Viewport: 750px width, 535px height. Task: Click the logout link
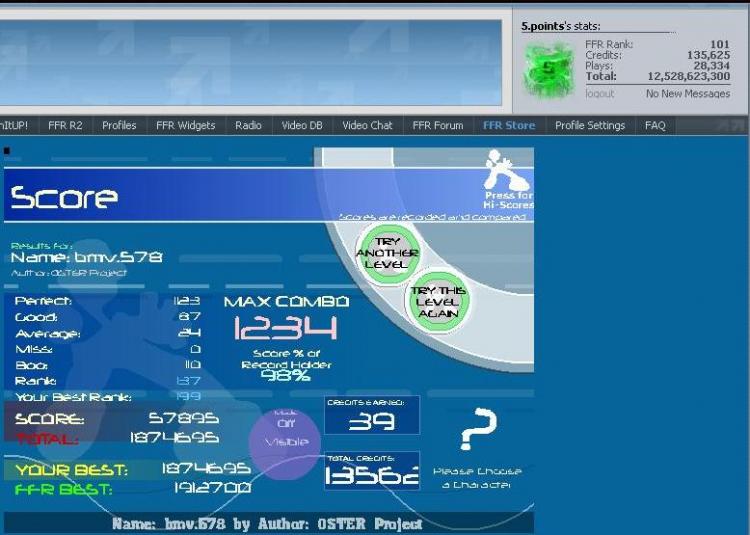[600, 94]
